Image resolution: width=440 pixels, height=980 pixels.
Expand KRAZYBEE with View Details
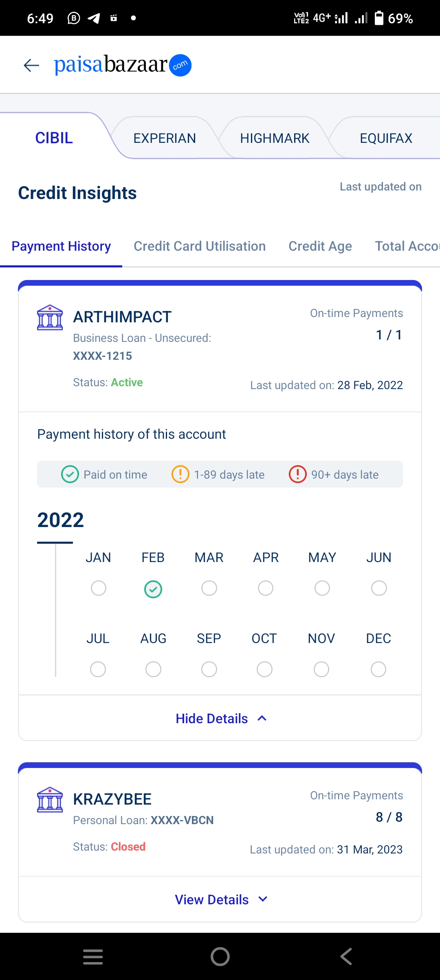[220, 899]
